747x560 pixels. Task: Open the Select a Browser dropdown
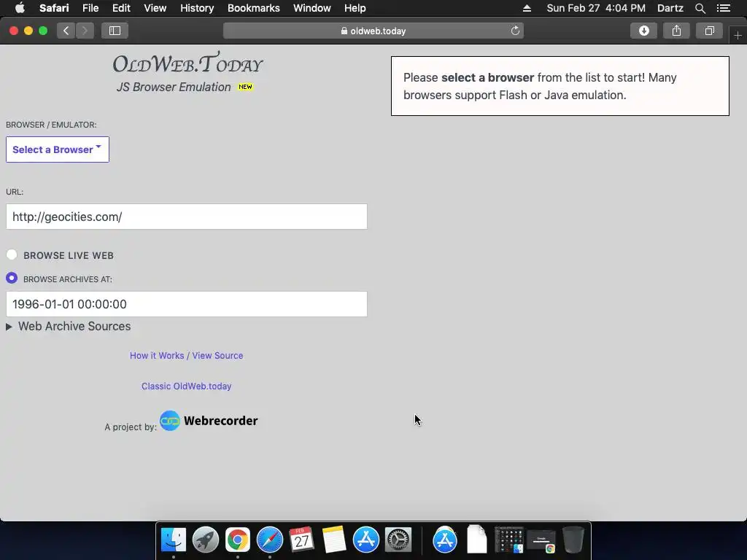tap(58, 149)
